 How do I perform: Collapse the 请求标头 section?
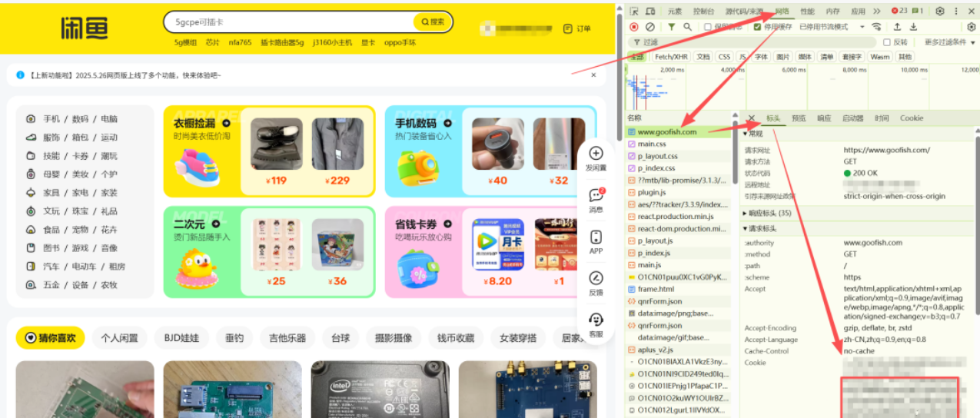(x=759, y=228)
